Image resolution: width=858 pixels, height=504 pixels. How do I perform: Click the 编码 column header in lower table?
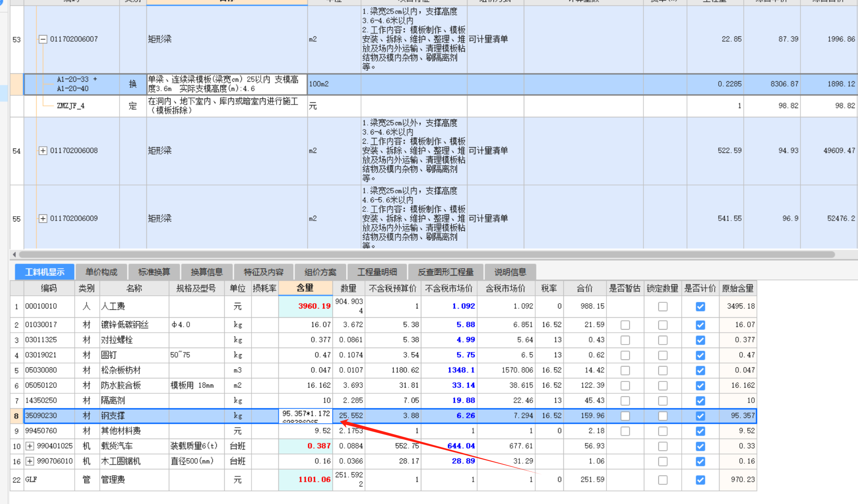pyautogui.click(x=49, y=288)
